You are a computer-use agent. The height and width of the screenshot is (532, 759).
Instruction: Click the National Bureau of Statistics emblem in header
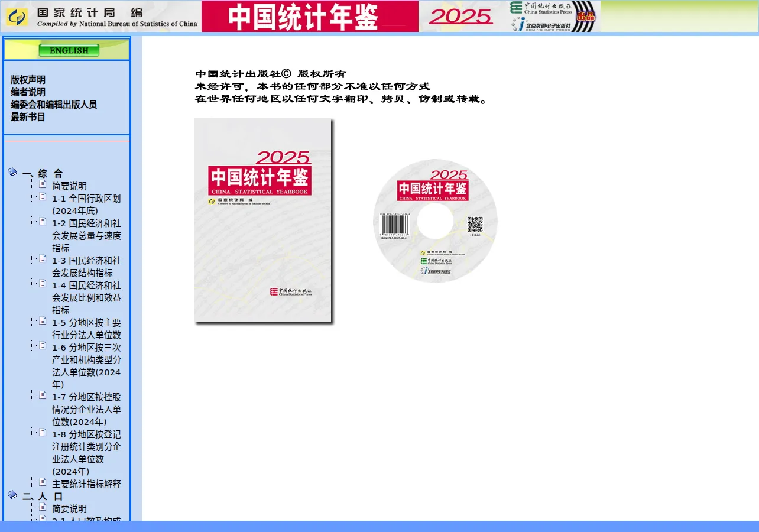17,17
